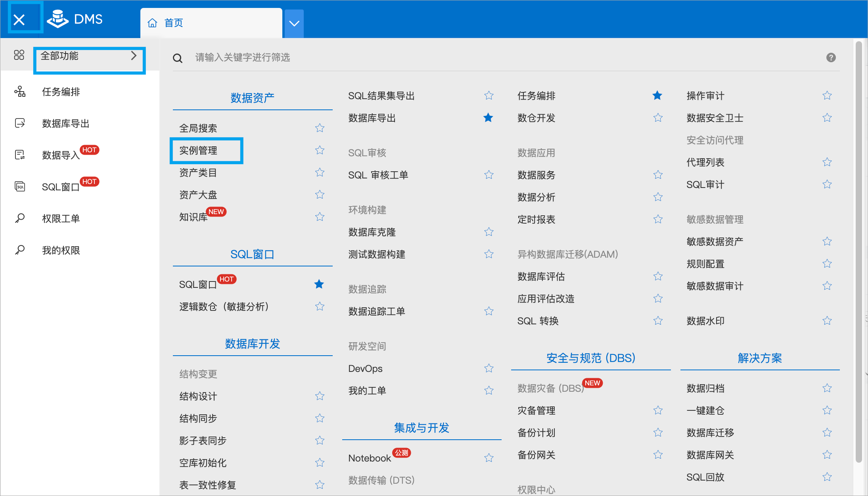Open the tab dropdown arrow beside 首页
The height and width of the screenshot is (496, 868).
pos(294,23)
